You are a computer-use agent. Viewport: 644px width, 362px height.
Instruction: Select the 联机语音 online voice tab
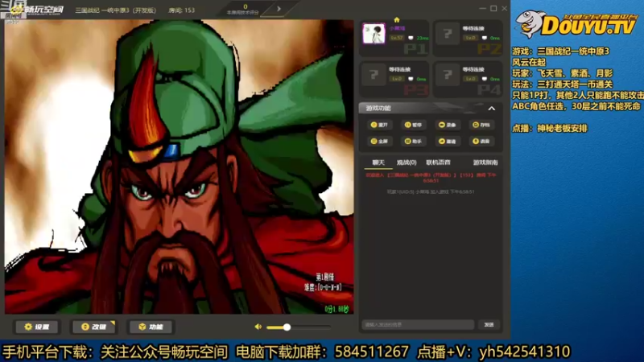pos(438,162)
